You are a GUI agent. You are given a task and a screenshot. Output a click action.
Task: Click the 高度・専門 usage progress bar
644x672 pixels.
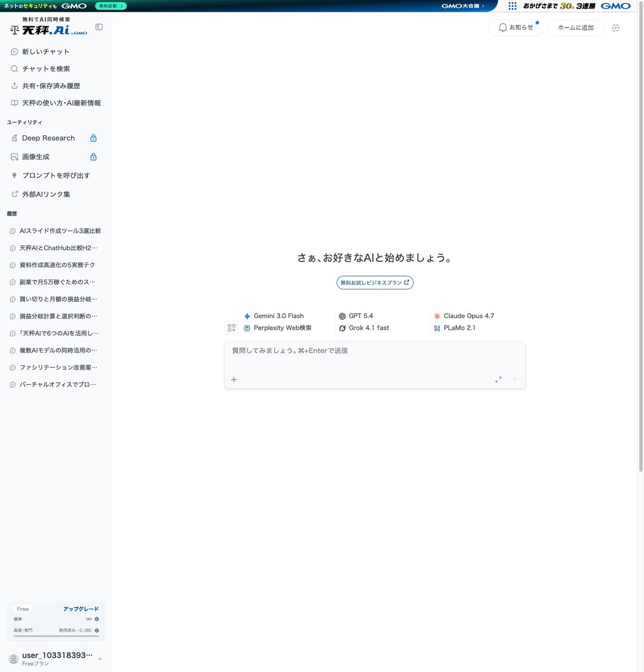point(56,636)
